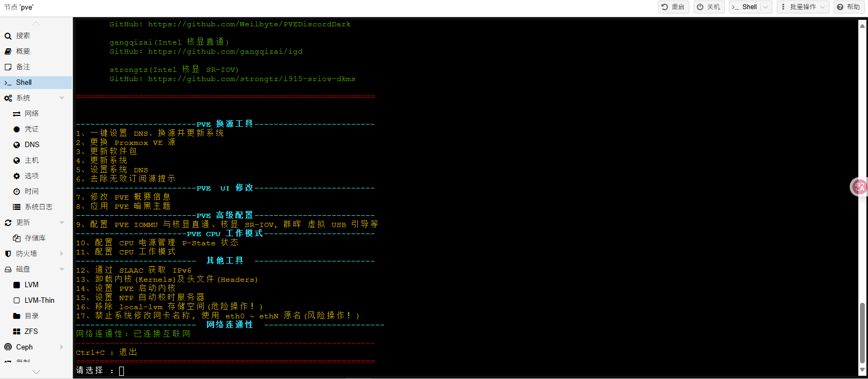Click the sidebar scroll-down chevron
Screen dimensions: 868x379
(x=36, y=371)
